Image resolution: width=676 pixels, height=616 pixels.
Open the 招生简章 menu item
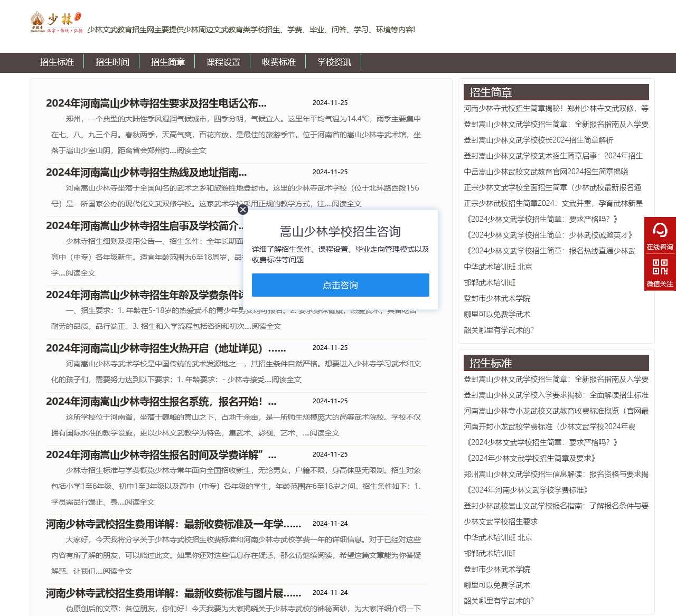click(x=167, y=62)
